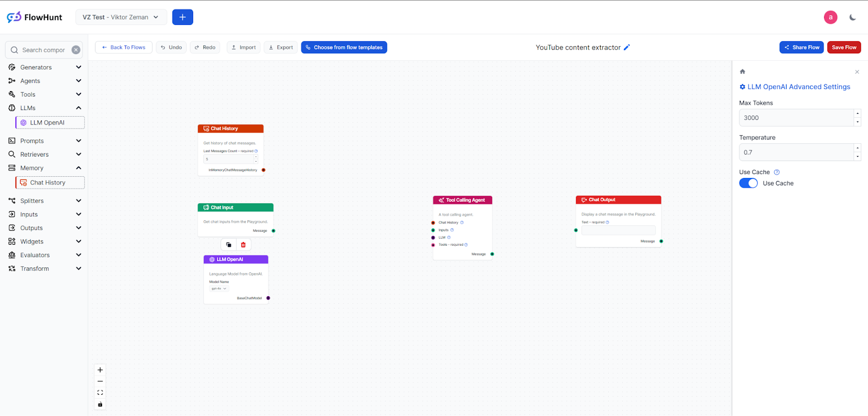Screen dimensions: 868x416
Task: Click the Temperature input field
Action: [x=796, y=152]
